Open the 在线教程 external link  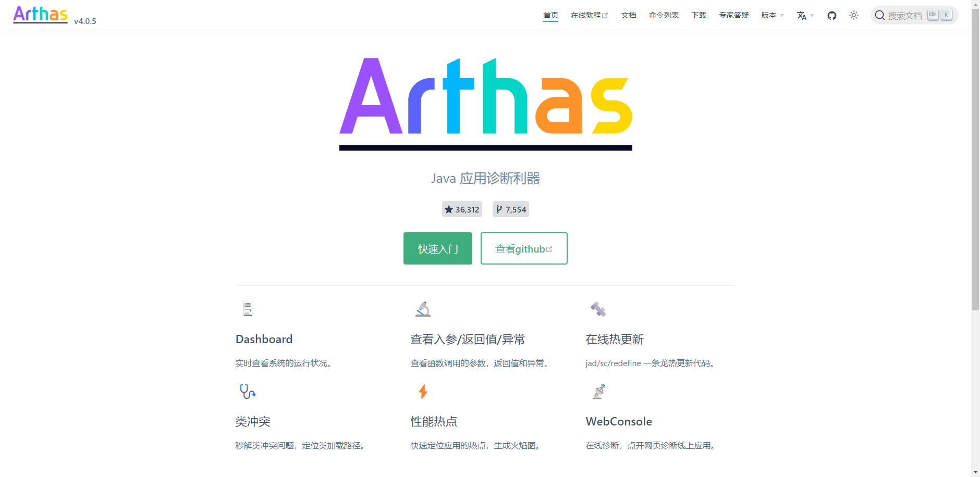pos(589,15)
